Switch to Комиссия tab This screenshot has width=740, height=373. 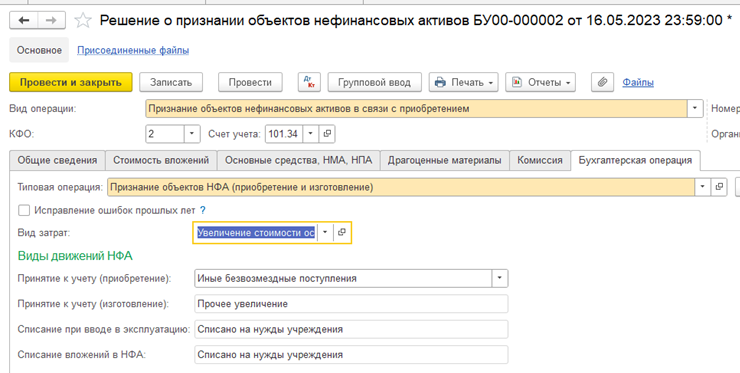point(540,160)
